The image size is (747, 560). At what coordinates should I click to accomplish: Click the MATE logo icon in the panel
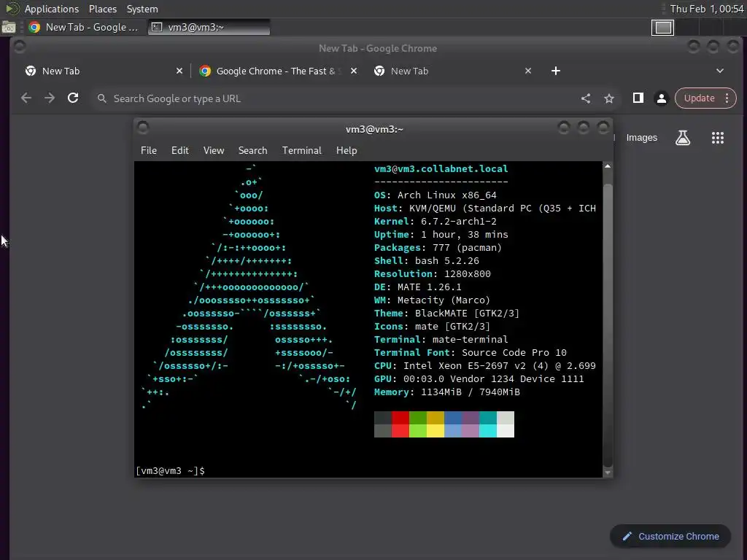pos(12,9)
